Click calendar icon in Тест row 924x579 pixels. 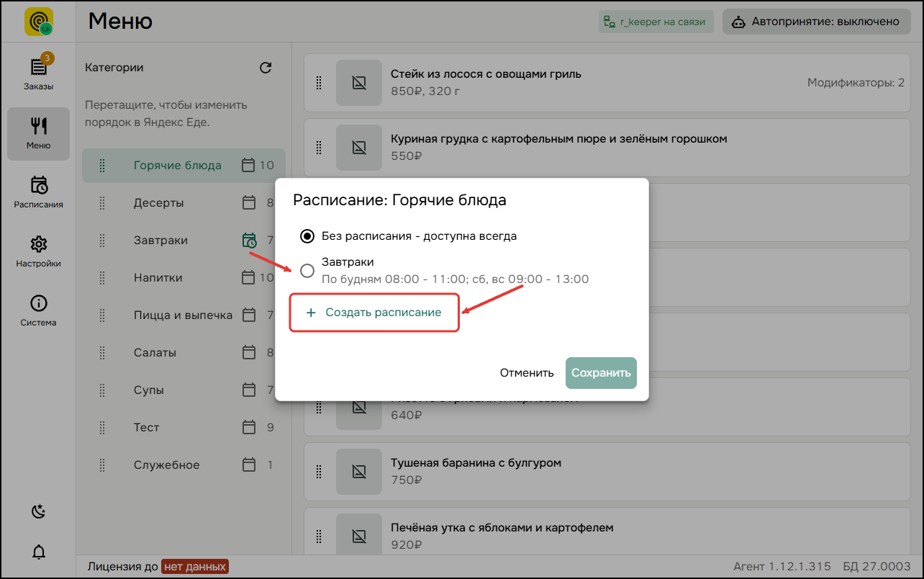(249, 427)
